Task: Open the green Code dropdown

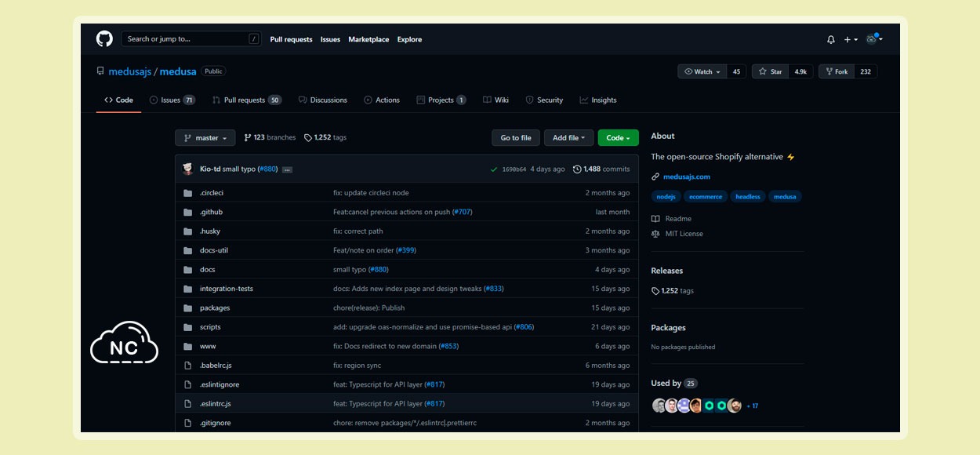Action: (619, 138)
